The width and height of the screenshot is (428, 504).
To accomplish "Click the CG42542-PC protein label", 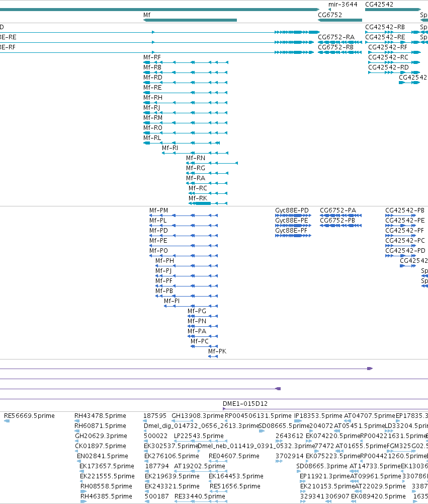I will click(405, 241).
